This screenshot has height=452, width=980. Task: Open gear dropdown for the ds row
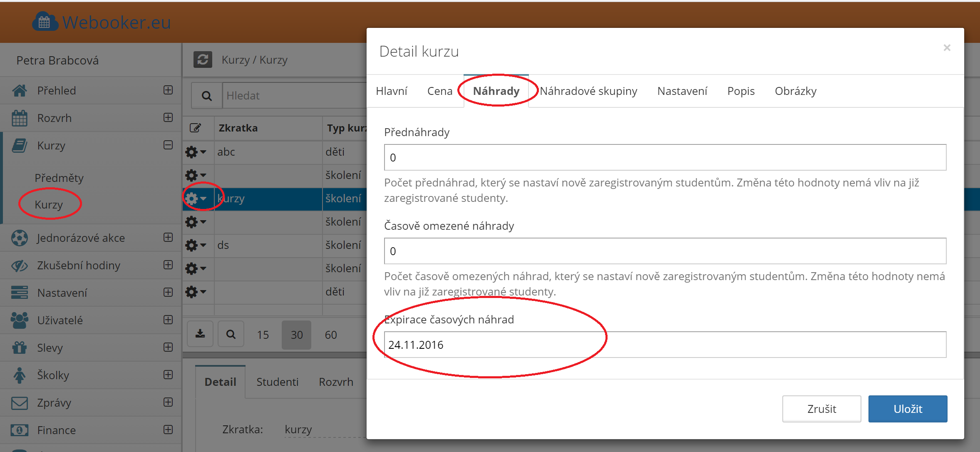(196, 245)
